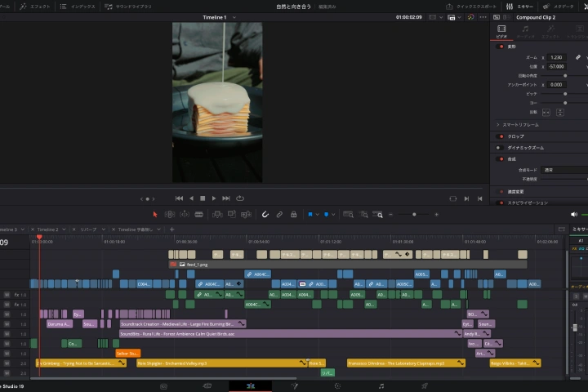Open the Fairlight page music-note tab
The height and width of the screenshot is (392, 588).
pyautogui.click(x=381, y=386)
